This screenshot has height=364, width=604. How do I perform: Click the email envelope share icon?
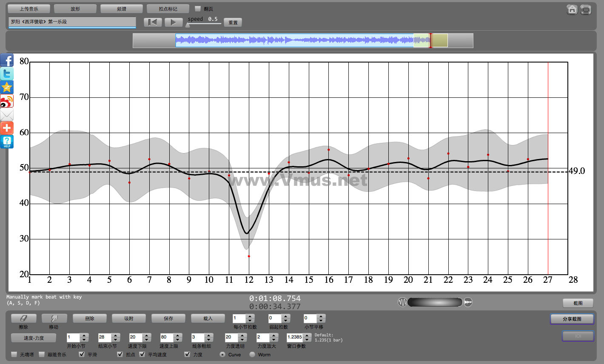click(x=7, y=115)
